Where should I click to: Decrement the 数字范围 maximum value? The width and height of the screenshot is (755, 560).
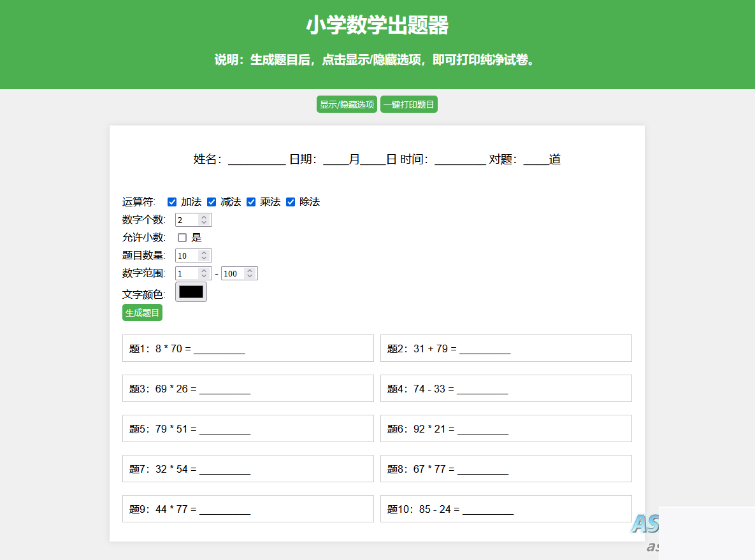[x=250, y=275]
